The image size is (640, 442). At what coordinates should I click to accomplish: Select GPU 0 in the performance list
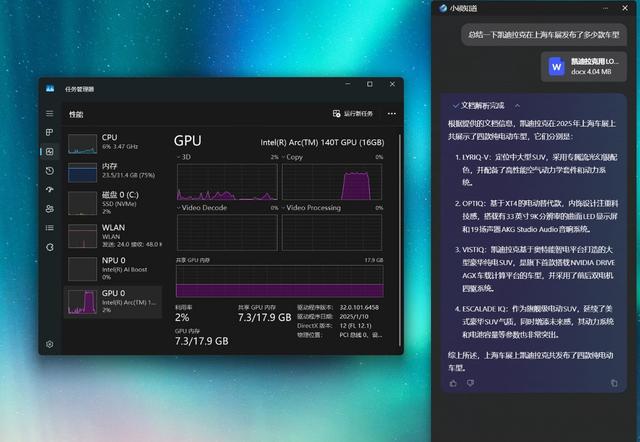[113, 302]
